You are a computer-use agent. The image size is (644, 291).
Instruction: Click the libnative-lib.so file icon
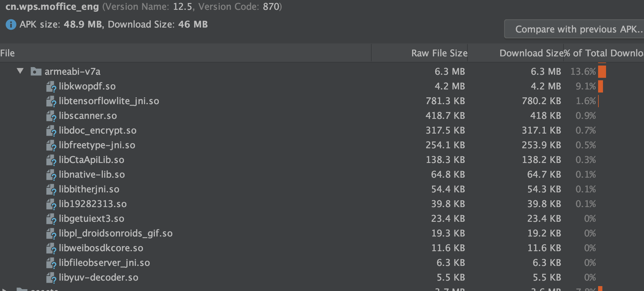click(51, 175)
